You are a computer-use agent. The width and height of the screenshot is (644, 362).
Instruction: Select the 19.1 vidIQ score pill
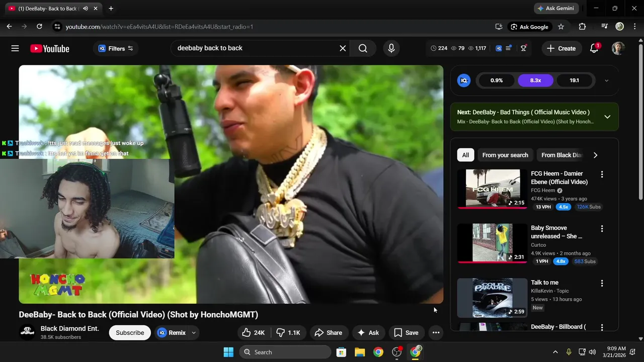[574, 80]
